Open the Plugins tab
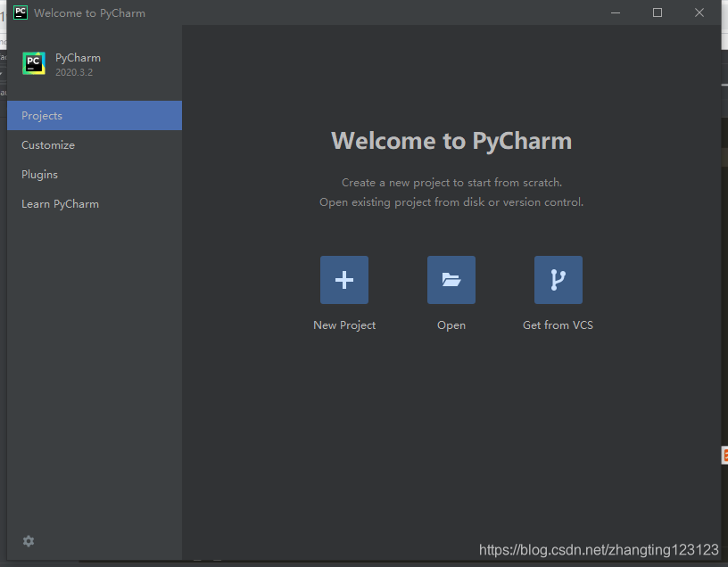 pos(95,175)
